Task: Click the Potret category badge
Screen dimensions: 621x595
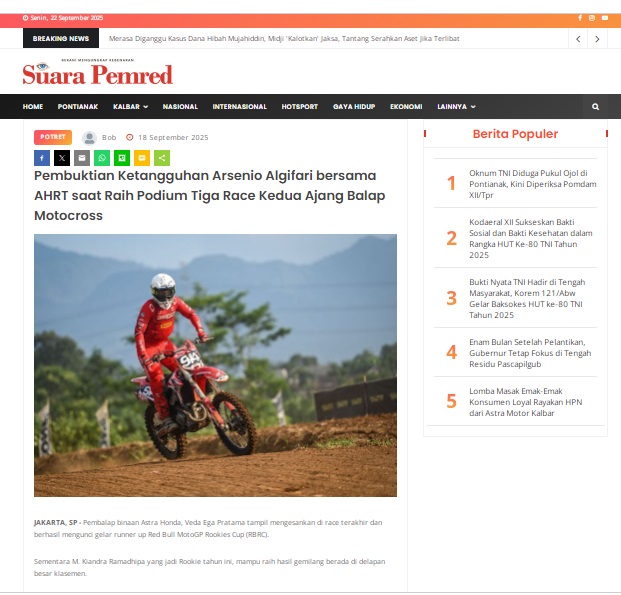Action: point(53,137)
